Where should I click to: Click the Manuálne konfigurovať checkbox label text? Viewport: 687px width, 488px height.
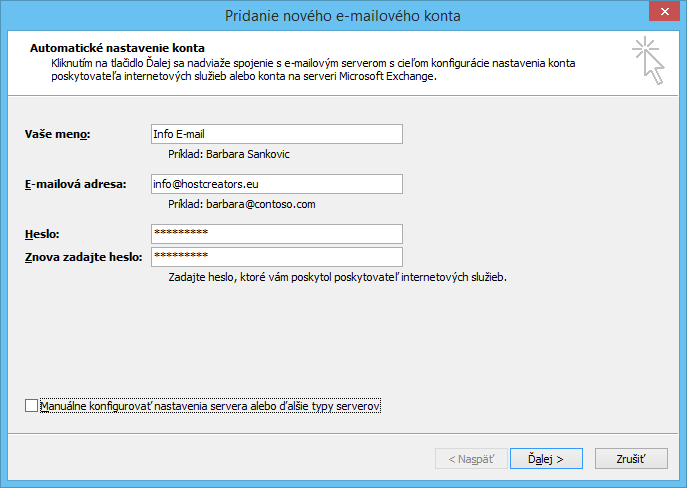click(210, 406)
